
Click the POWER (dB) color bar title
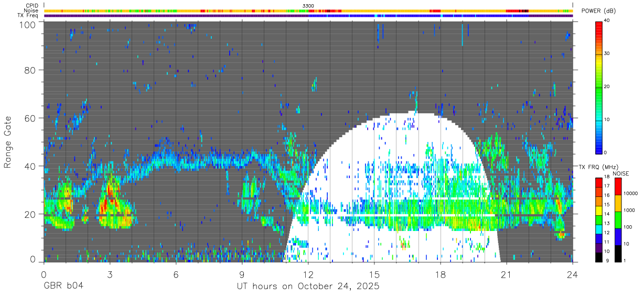coord(599,11)
